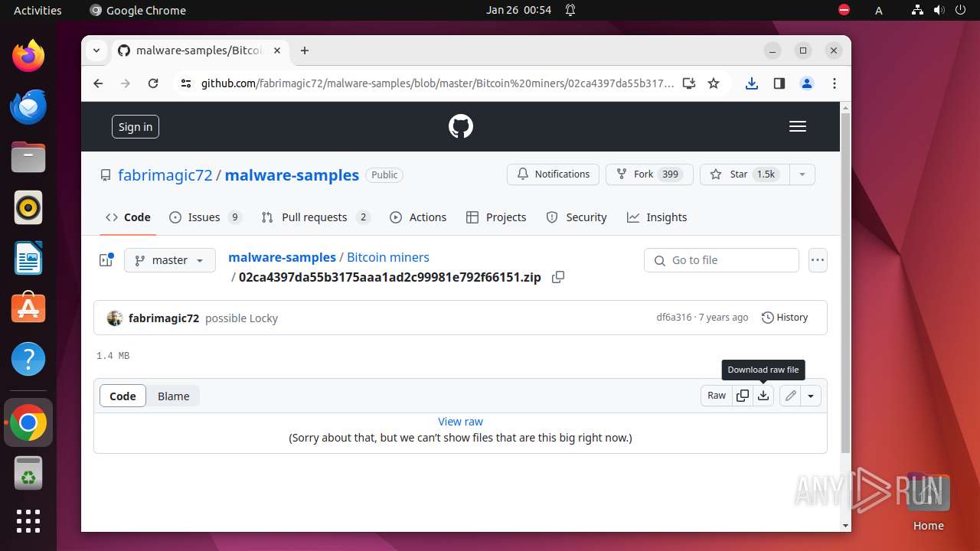The height and width of the screenshot is (551, 980).
Task: Go to Bitcoin miners folder breadcrumb
Action: point(388,257)
